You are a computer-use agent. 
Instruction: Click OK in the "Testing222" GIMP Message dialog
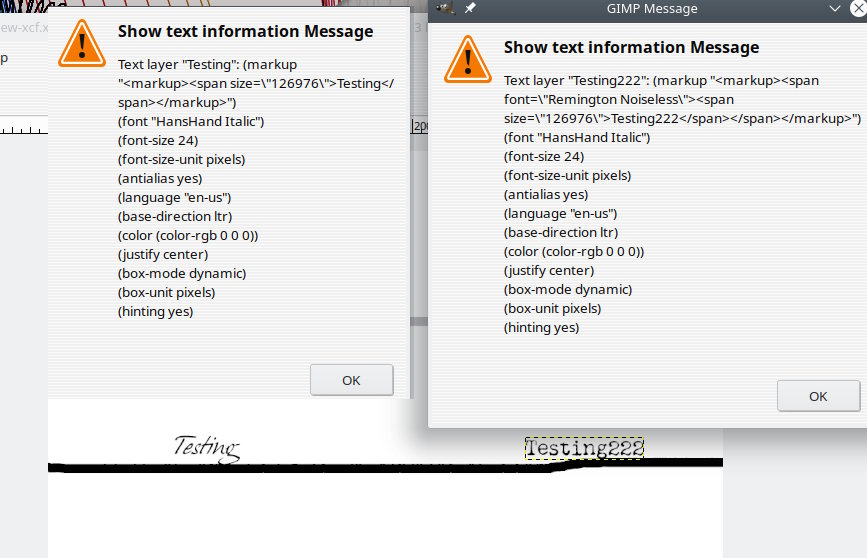[818, 396]
